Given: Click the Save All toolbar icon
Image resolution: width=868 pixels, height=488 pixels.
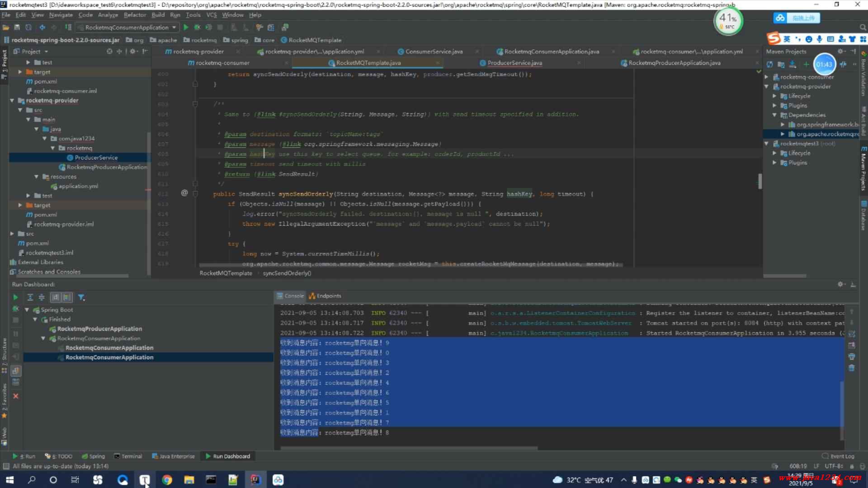Looking at the screenshot, I should click(x=17, y=28).
